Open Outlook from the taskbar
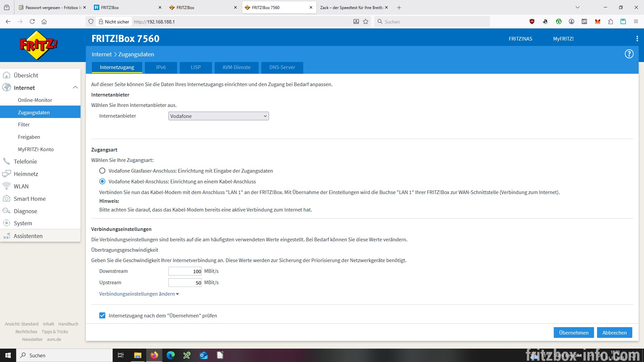This screenshot has height=362, width=644. coord(204,355)
